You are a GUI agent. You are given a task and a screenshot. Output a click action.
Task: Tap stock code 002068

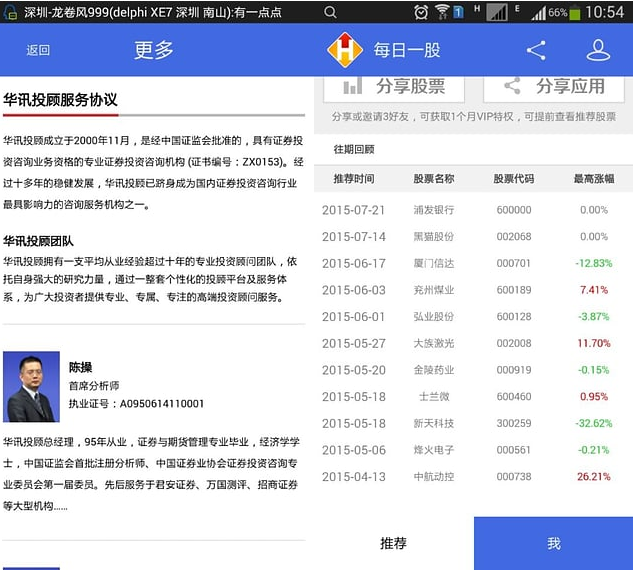coord(514,237)
